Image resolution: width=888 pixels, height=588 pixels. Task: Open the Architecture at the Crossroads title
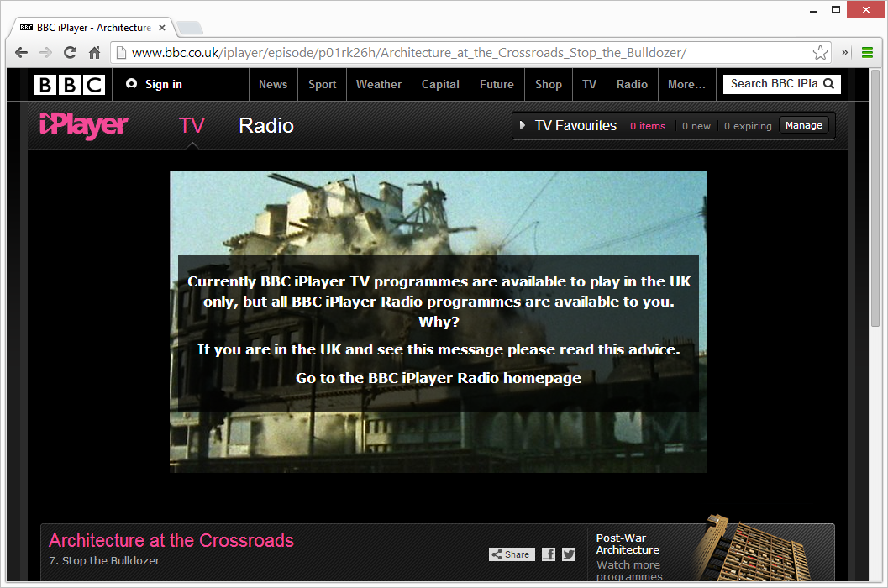pos(171,540)
